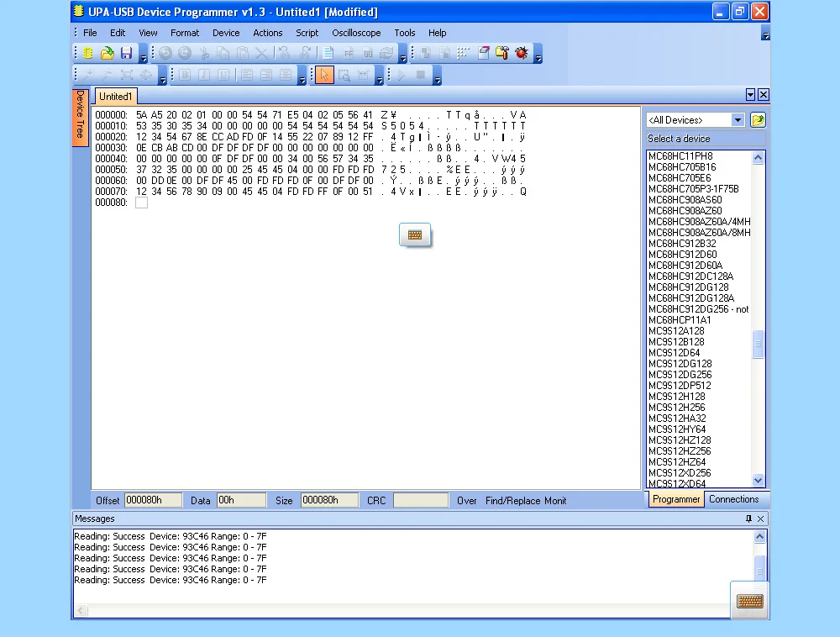Click the fill with 00 icon
The height and width of the screenshot is (637, 840).
pyautogui.click(x=368, y=53)
